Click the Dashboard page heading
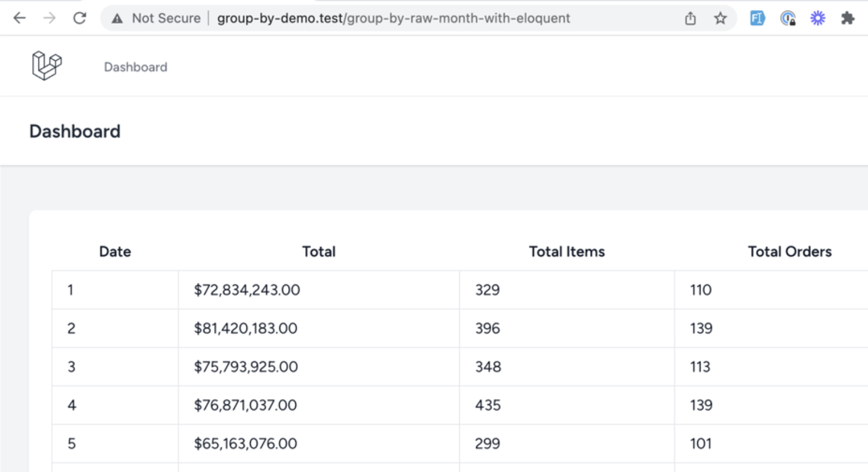The image size is (868, 472). click(75, 131)
